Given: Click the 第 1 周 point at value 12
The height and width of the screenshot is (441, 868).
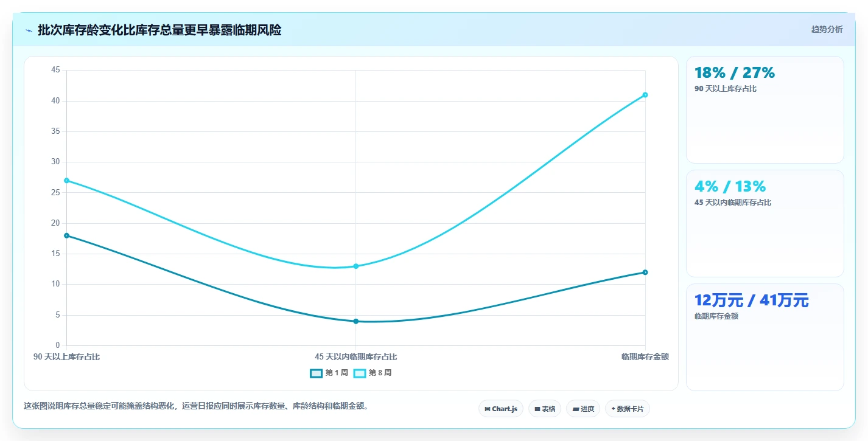Looking at the screenshot, I should [645, 272].
